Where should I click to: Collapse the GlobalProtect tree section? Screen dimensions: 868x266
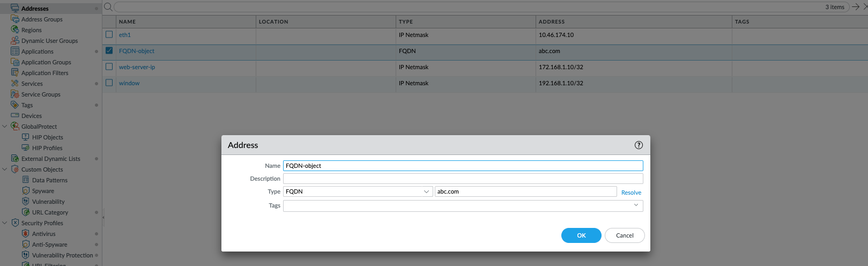click(x=5, y=127)
